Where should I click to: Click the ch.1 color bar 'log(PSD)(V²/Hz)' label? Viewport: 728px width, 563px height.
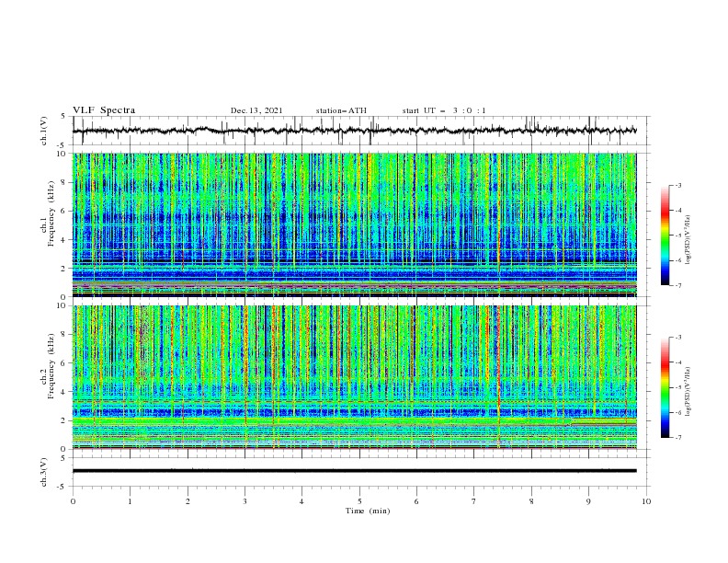(688, 240)
